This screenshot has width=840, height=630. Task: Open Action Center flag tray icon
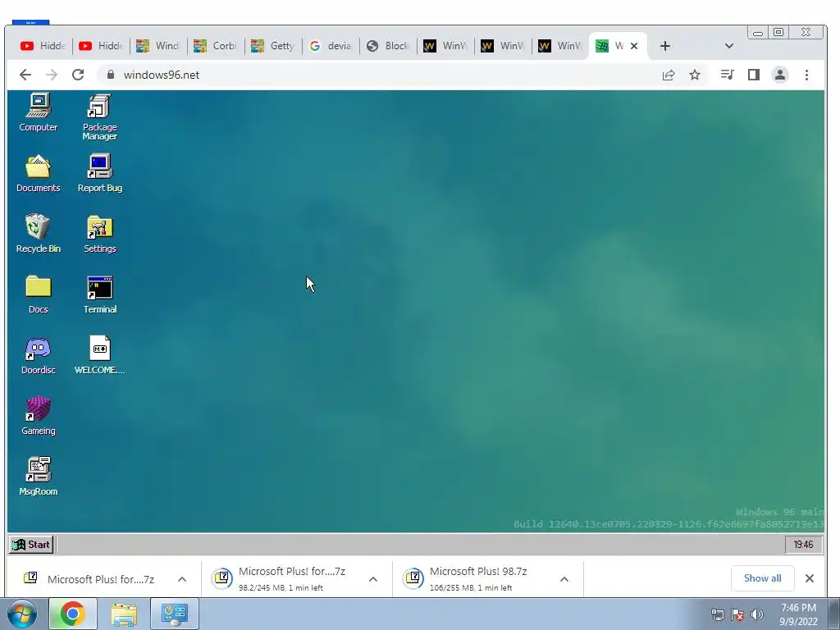pos(737,614)
